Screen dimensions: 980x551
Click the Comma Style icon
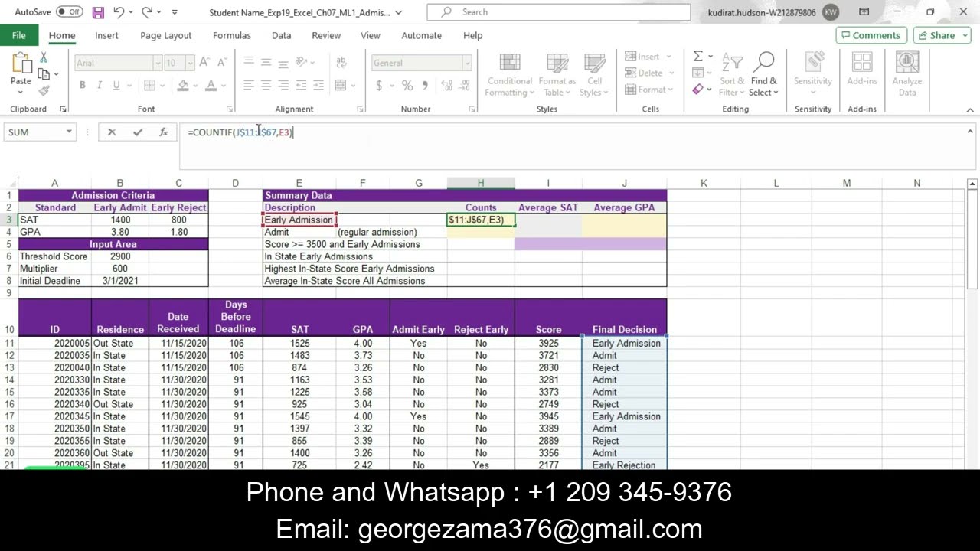coord(425,85)
